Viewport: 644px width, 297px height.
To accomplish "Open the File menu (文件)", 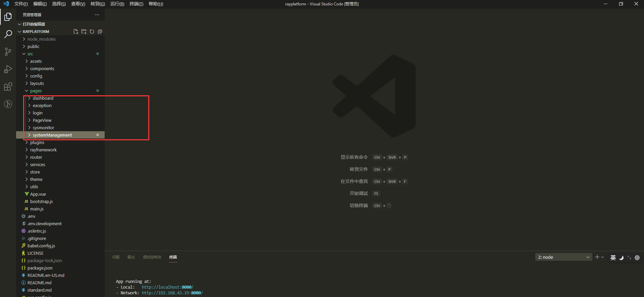I will [21, 4].
